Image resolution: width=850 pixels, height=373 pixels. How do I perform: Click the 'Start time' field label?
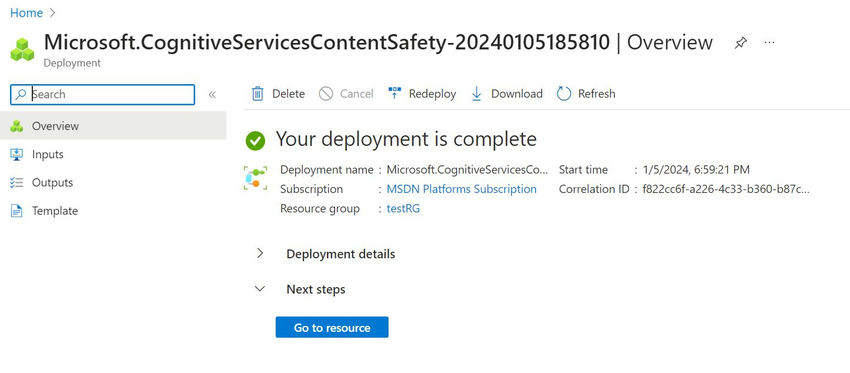click(583, 170)
